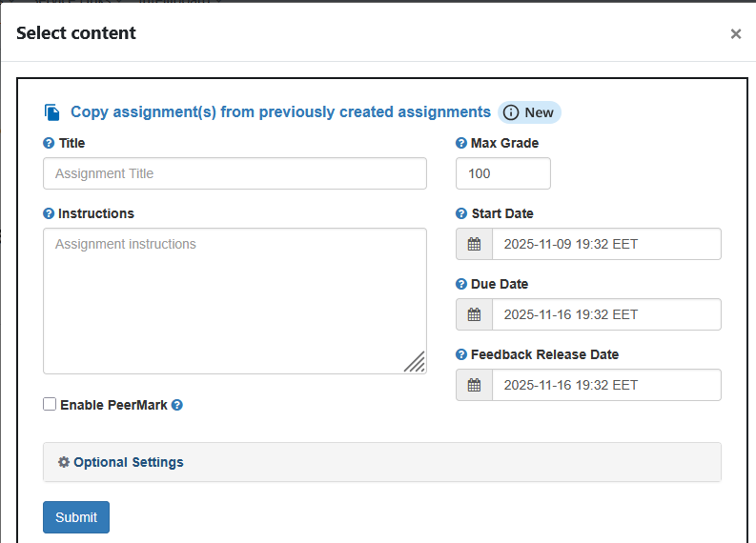Click the copy assignments document icon
The width and height of the screenshot is (756, 543).
(52, 112)
